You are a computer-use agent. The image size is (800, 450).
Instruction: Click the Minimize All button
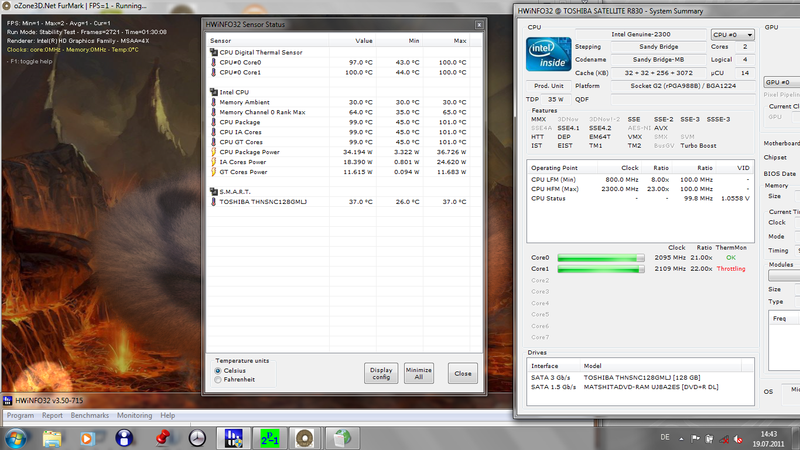click(x=419, y=373)
